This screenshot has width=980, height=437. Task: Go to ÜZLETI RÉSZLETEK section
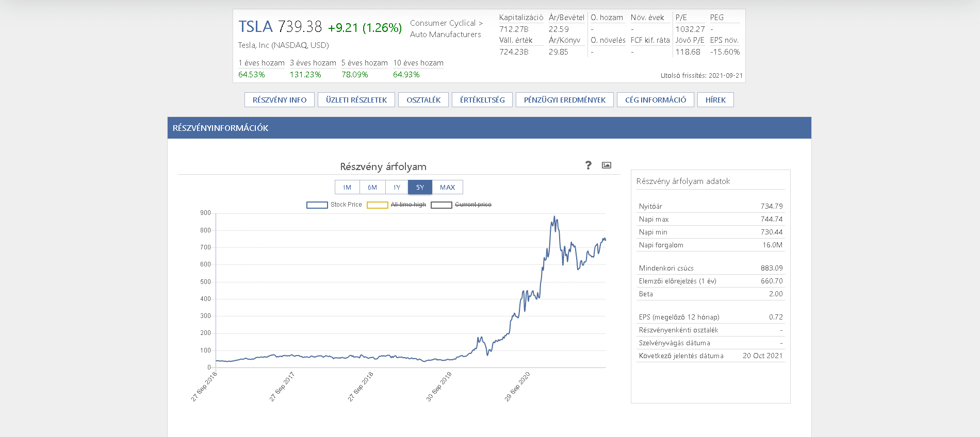coord(356,100)
